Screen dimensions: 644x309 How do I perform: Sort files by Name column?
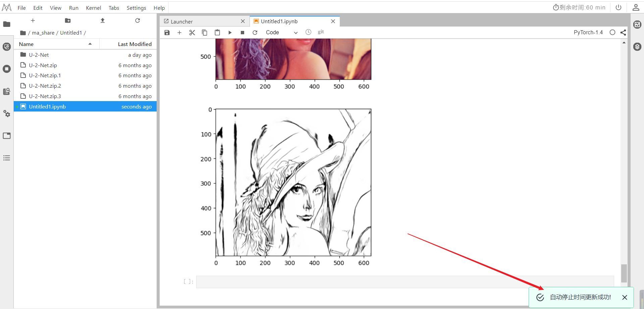56,44
